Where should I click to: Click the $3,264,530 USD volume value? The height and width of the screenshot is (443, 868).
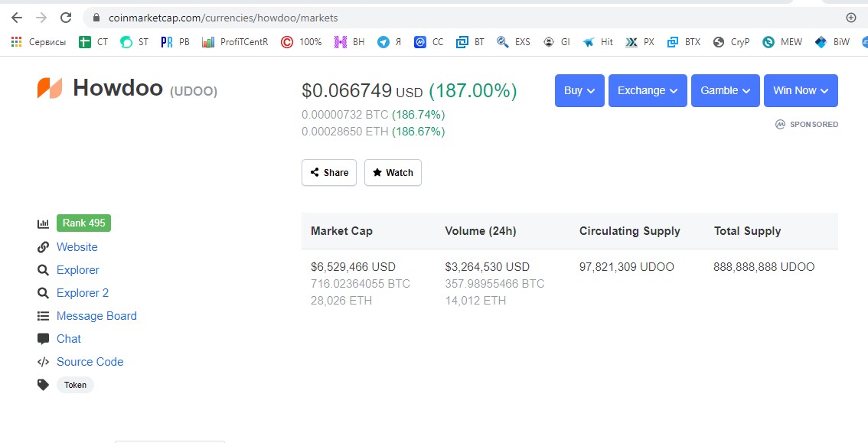click(x=487, y=267)
